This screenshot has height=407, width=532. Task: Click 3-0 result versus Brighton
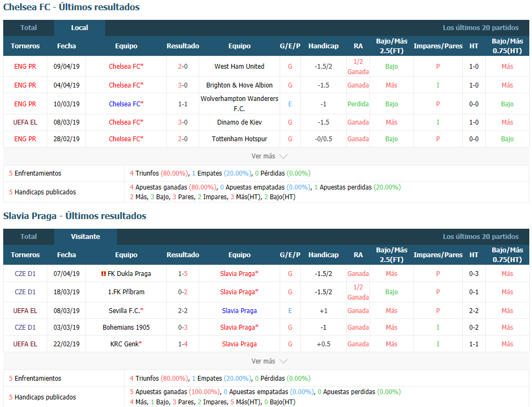point(183,85)
